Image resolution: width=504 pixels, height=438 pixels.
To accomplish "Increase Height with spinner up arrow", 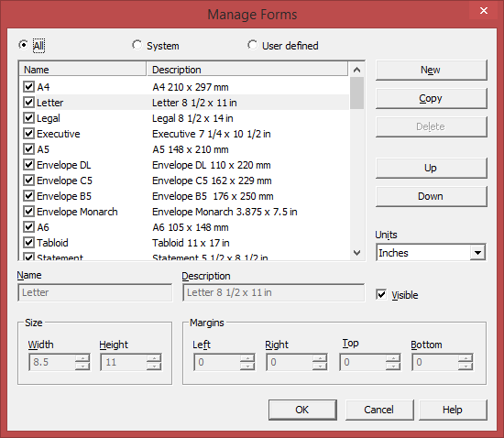I will coord(154,358).
